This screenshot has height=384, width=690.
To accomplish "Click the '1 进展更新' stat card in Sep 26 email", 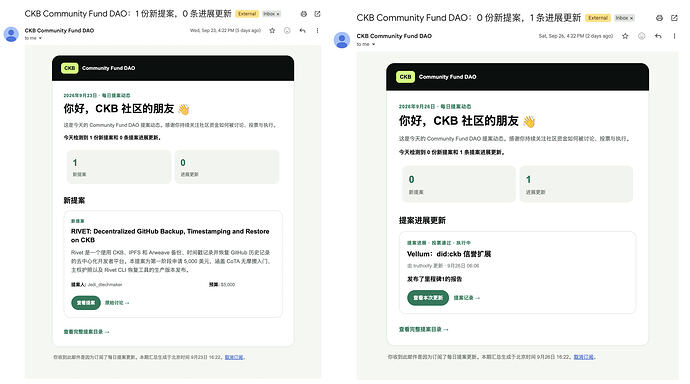I will (576, 184).
